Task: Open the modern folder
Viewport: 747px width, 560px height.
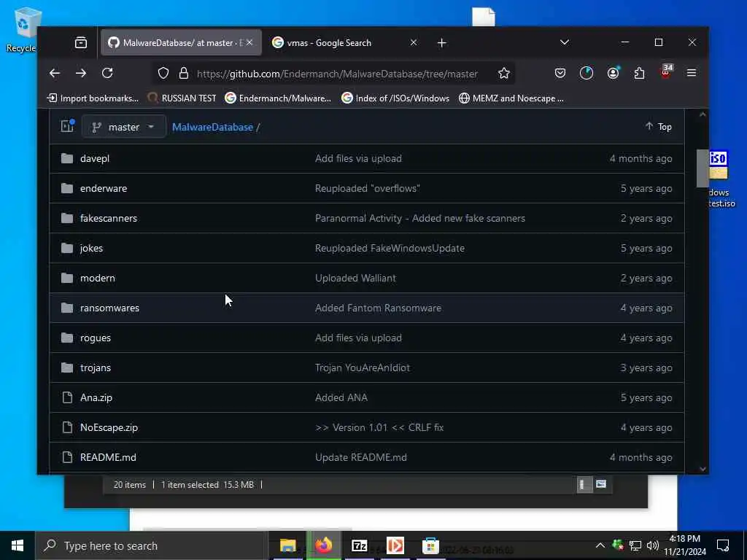Action: pyautogui.click(x=98, y=278)
